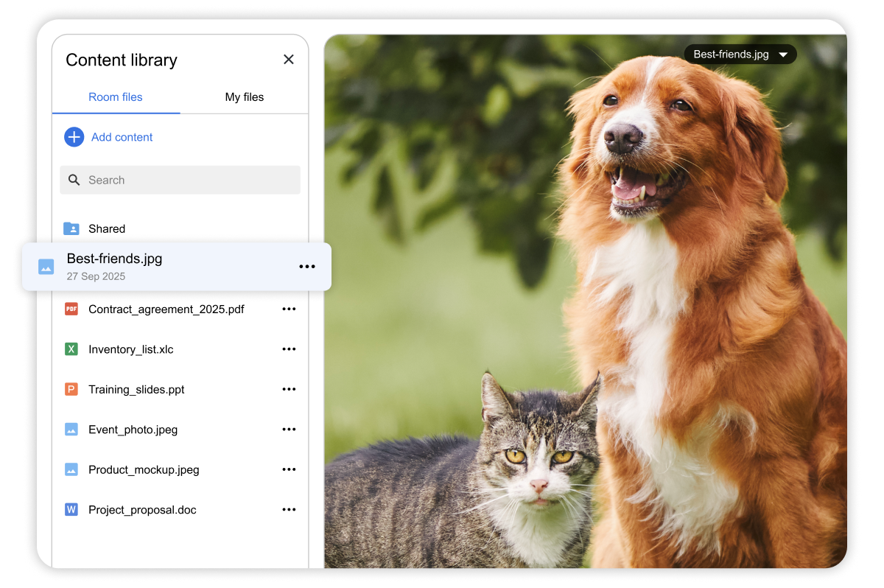Click the Word icon for Project_proposal.doc
The image size is (884, 588).
click(71, 510)
